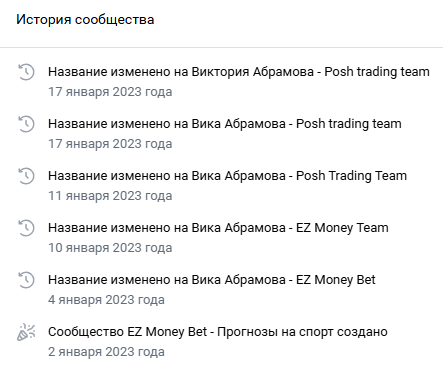Click the date 11 января 2023 года
This screenshot has width=443, height=370.
tap(110, 196)
